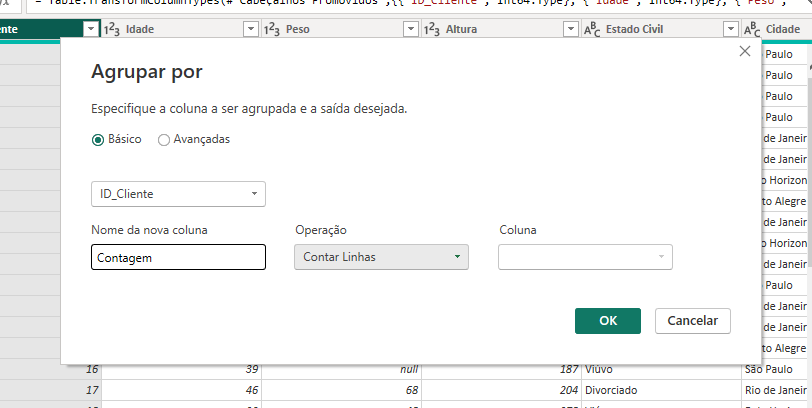Click the Idade value 46
This screenshot has height=408, width=812.
pyautogui.click(x=252, y=390)
